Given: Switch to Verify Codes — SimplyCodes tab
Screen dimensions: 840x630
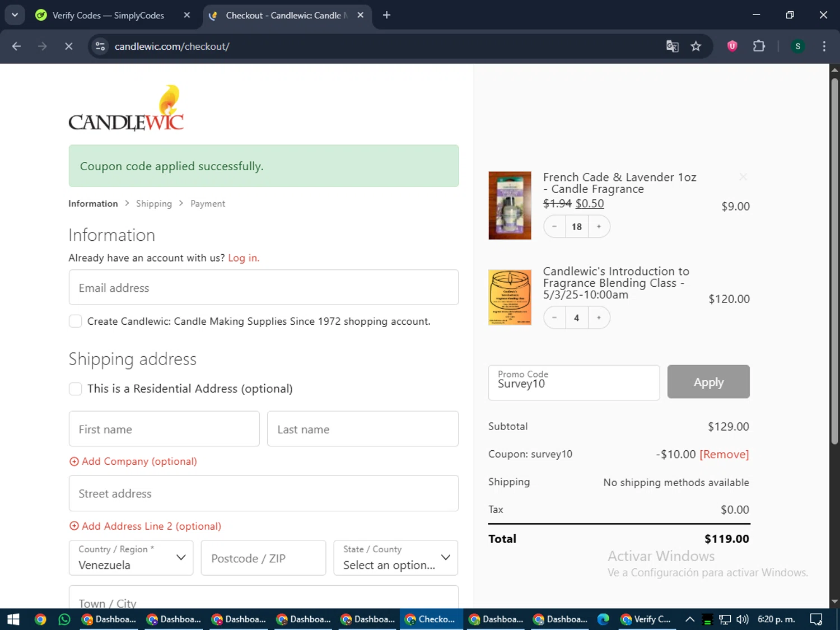Looking at the screenshot, I should pyautogui.click(x=108, y=15).
